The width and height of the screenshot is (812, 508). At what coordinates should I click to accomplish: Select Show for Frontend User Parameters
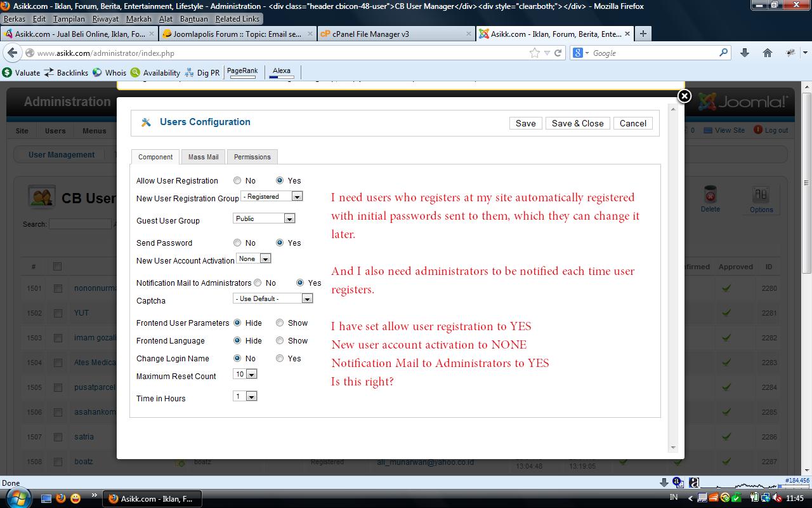pos(280,323)
